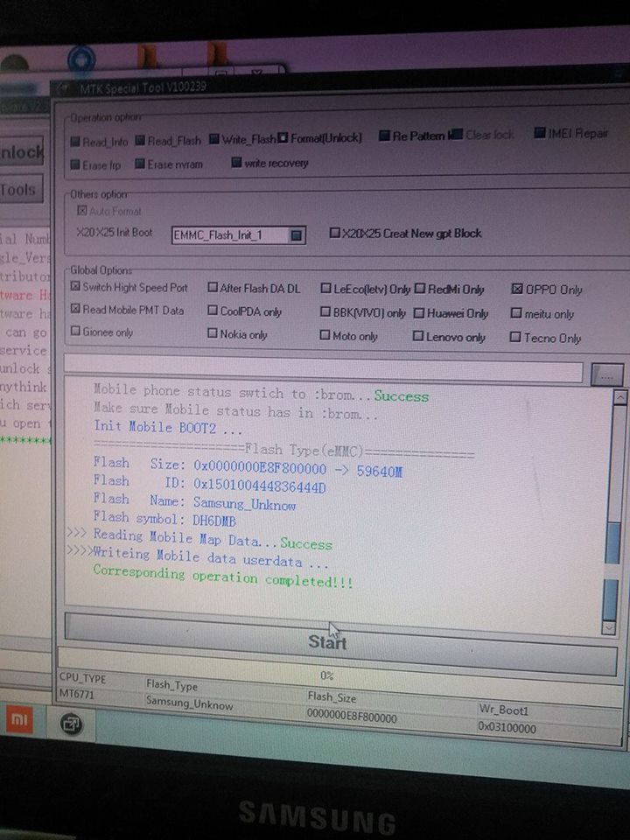This screenshot has width=630, height=840.
Task: Click the 'Reading Mobile Map Data' log line
Action: [213, 540]
